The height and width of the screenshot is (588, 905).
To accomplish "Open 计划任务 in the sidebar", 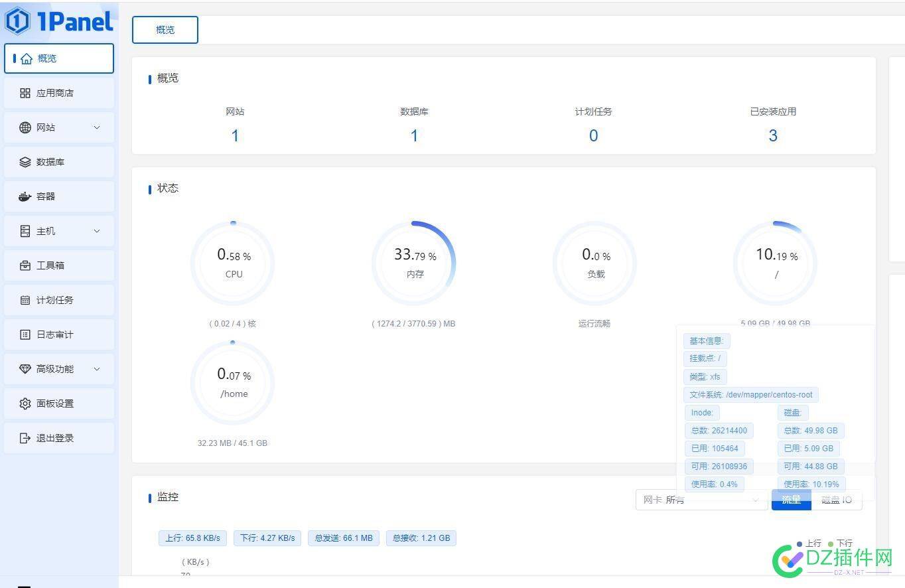I will click(x=59, y=300).
